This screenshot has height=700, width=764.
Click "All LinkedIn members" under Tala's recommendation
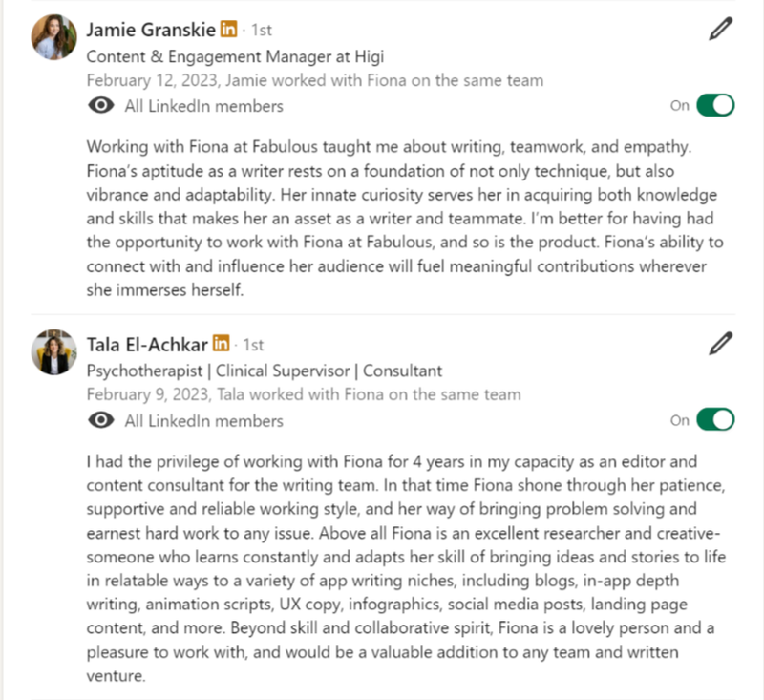pos(203,420)
